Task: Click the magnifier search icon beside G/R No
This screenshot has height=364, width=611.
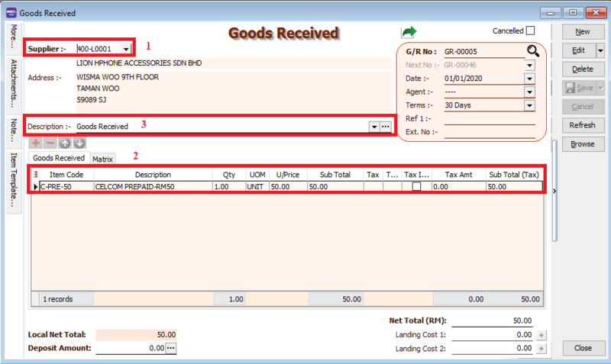Action: coord(532,51)
